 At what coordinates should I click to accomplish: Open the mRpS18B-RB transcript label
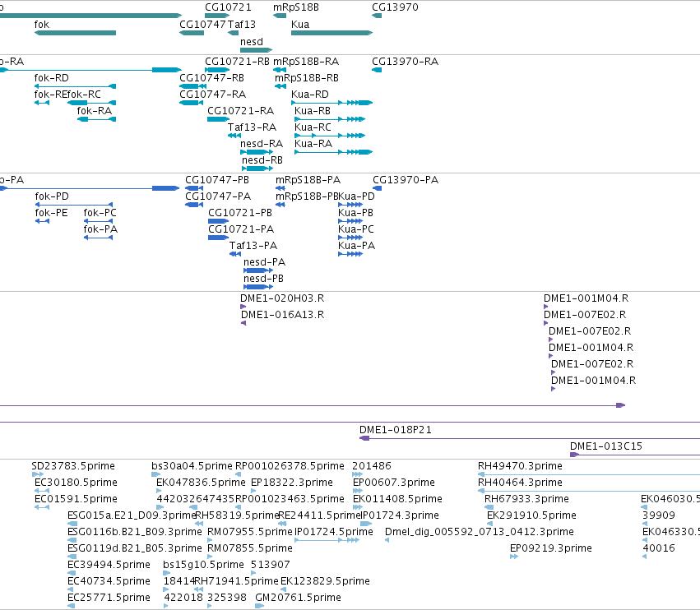[307, 78]
